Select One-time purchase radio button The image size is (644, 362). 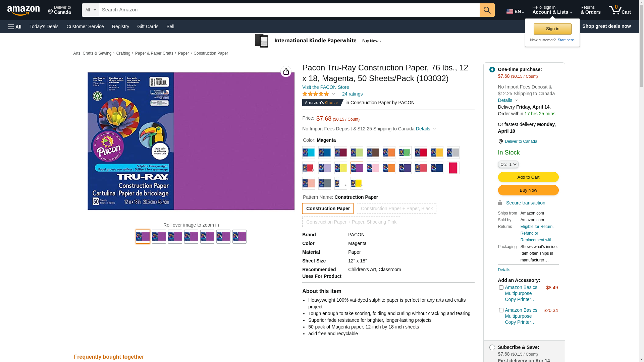(x=492, y=70)
